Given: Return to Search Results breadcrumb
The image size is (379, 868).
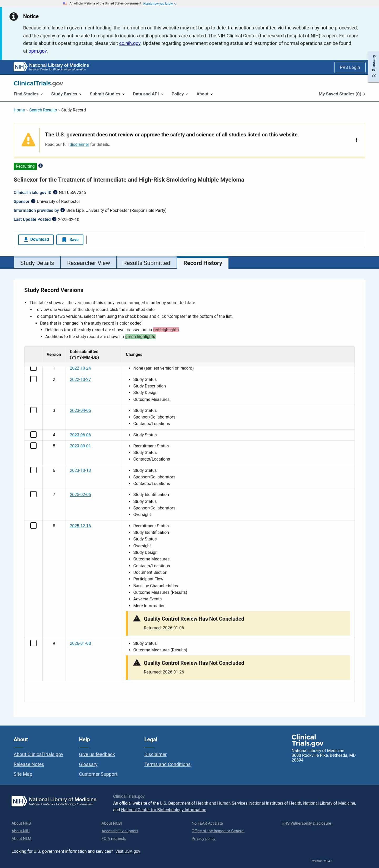Looking at the screenshot, I should [x=43, y=110].
